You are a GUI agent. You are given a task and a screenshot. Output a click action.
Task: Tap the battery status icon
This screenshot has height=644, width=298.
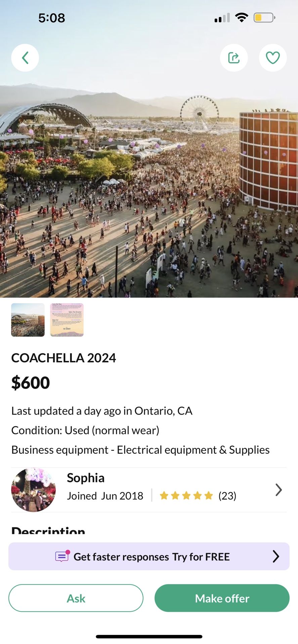[264, 17]
